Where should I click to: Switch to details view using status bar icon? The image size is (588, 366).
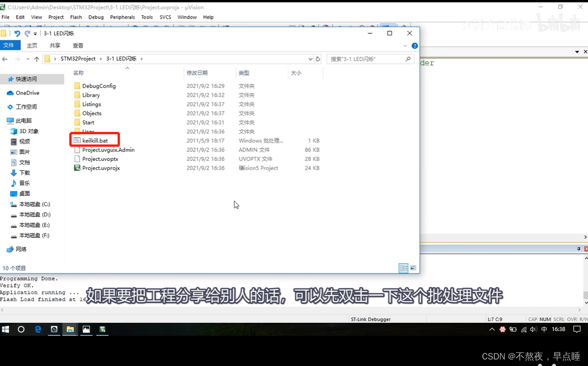pyautogui.click(x=403, y=268)
